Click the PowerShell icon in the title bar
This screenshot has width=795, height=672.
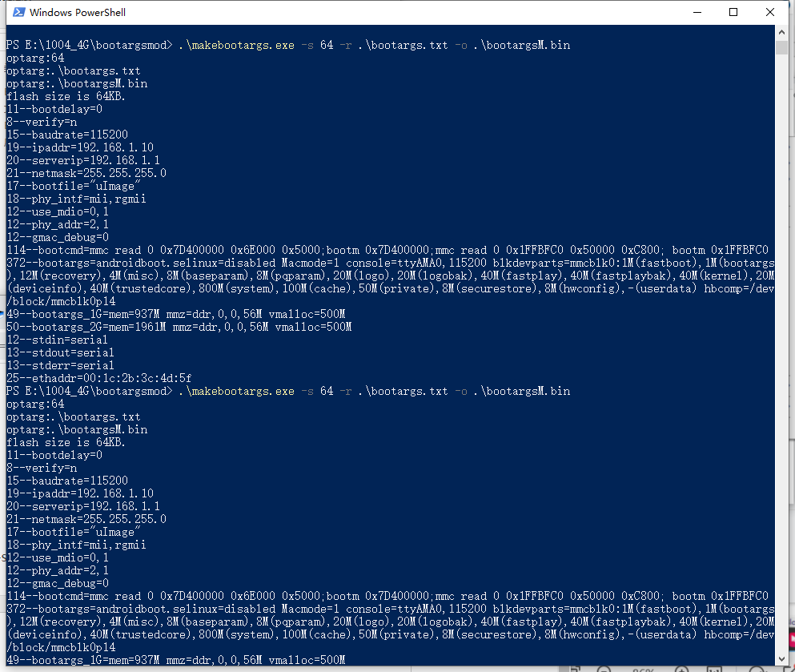(x=18, y=12)
